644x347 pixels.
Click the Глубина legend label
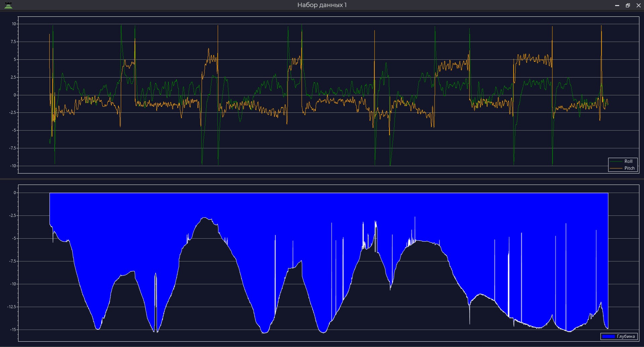point(626,336)
